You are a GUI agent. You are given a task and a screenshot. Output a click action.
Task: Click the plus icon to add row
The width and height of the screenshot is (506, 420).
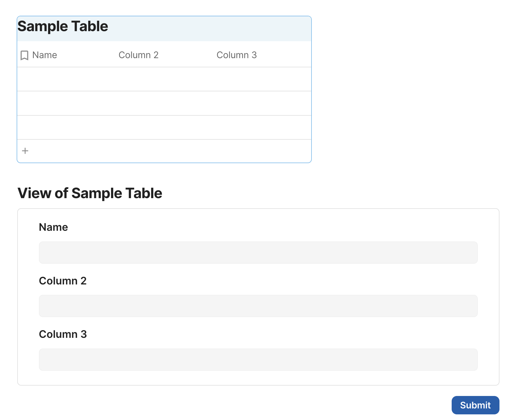[x=25, y=151]
